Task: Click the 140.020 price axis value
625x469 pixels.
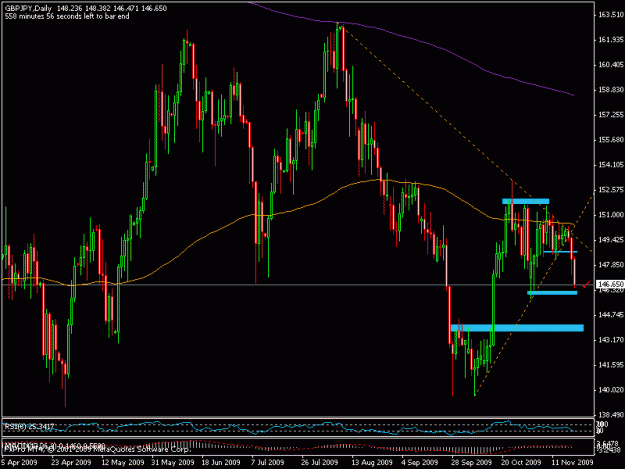Action: click(x=610, y=390)
